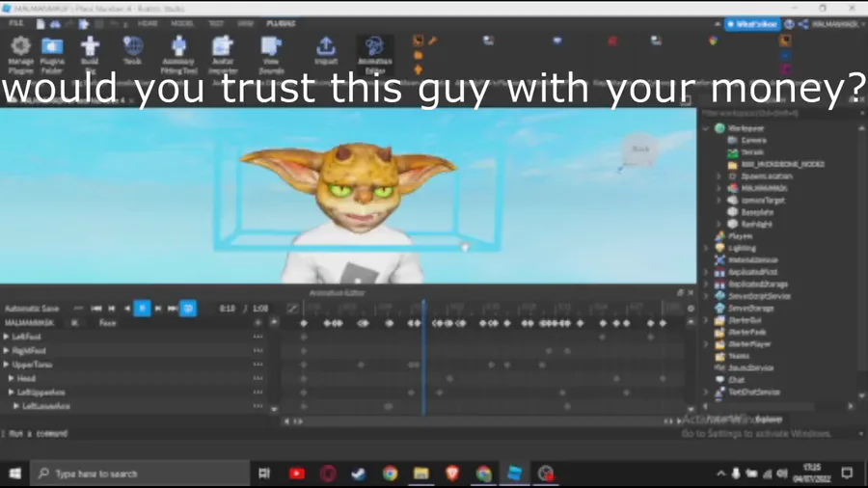Pause the animation playback
The height and width of the screenshot is (488, 868).
142,309
